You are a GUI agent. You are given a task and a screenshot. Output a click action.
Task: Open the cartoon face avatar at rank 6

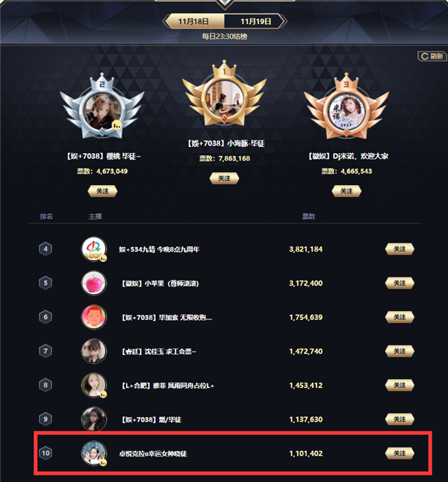click(94, 317)
